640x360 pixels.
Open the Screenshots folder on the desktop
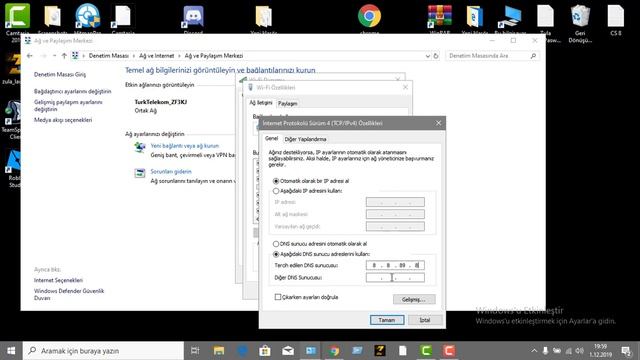52,18
